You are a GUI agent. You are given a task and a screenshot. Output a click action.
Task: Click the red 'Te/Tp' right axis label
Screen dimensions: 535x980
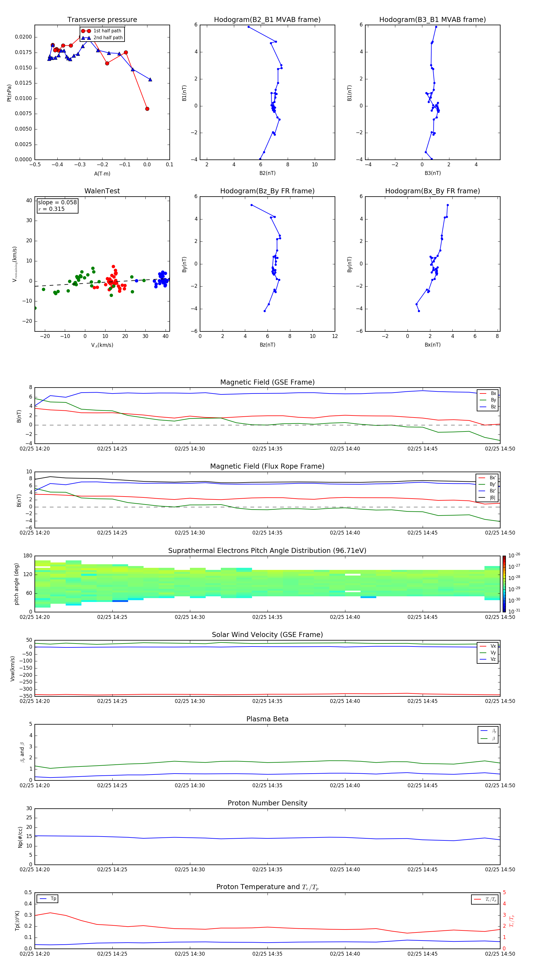512,921
